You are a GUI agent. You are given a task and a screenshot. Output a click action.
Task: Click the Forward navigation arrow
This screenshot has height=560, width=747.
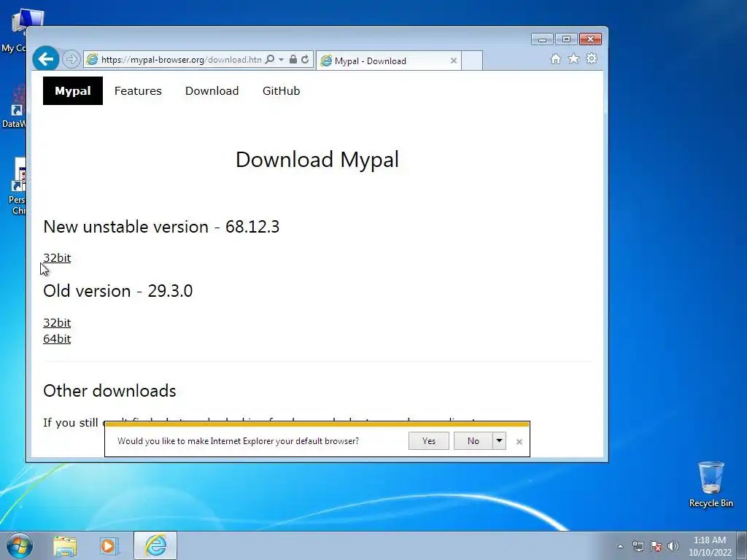71,59
